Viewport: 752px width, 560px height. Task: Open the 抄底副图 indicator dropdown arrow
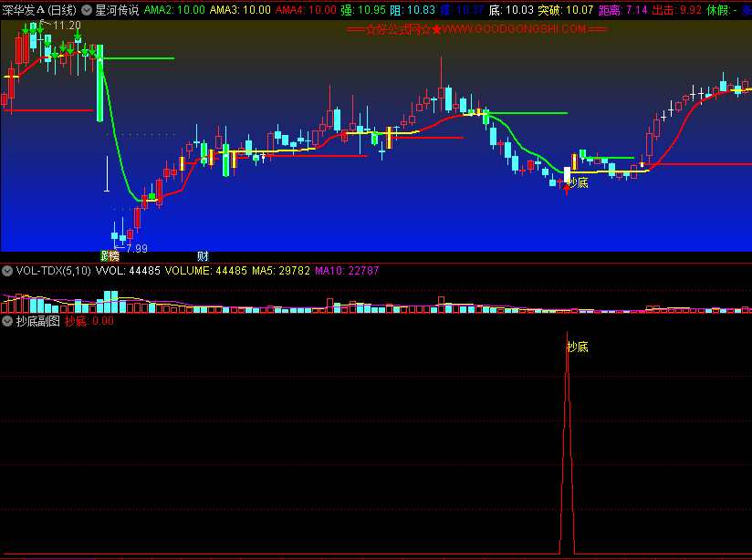click(7, 321)
